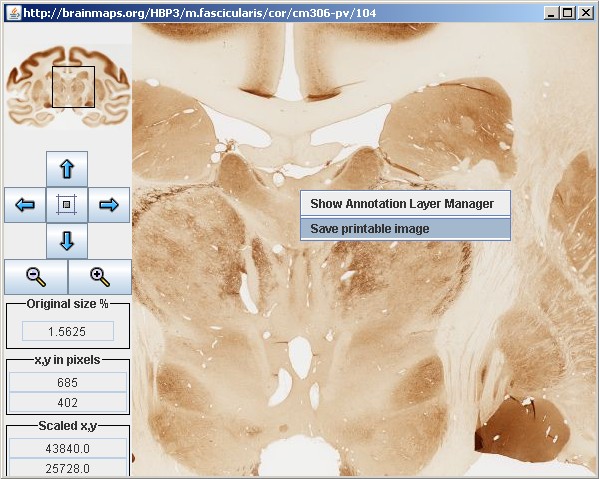This screenshot has height=479, width=599.
Task: Pan the view left with the left arrow
Action: click(25, 205)
